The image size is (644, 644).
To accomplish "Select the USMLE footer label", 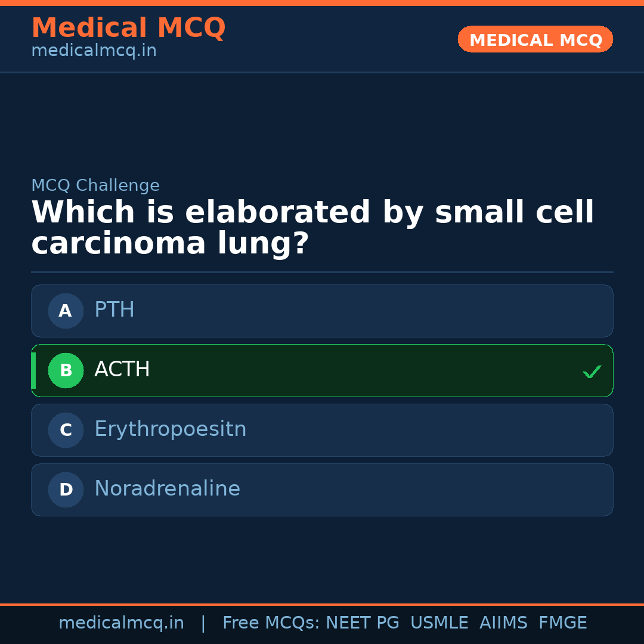I will tap(439, 623).
